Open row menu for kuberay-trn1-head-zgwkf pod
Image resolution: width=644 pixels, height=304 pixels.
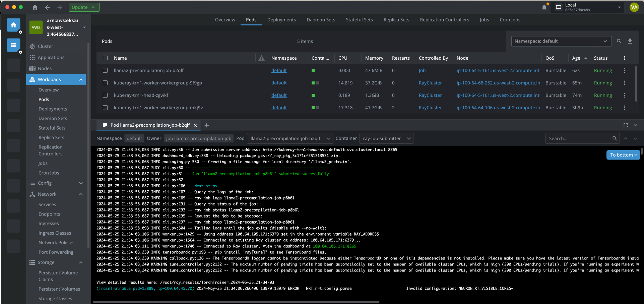click(x=625, y=95)
